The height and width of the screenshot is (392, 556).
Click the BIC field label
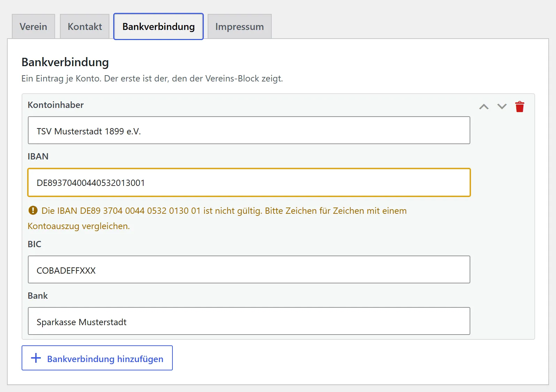(x=34, y=244)
